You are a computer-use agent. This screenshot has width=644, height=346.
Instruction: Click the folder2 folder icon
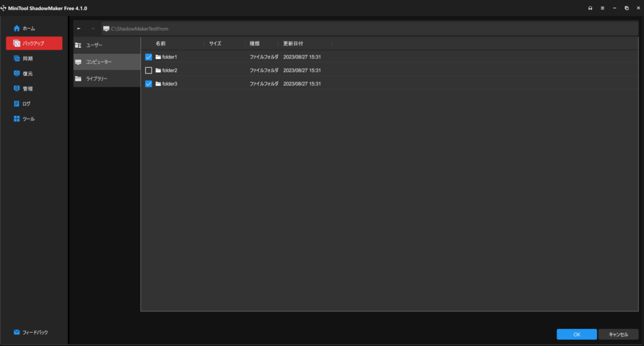(x=158, y=70)
